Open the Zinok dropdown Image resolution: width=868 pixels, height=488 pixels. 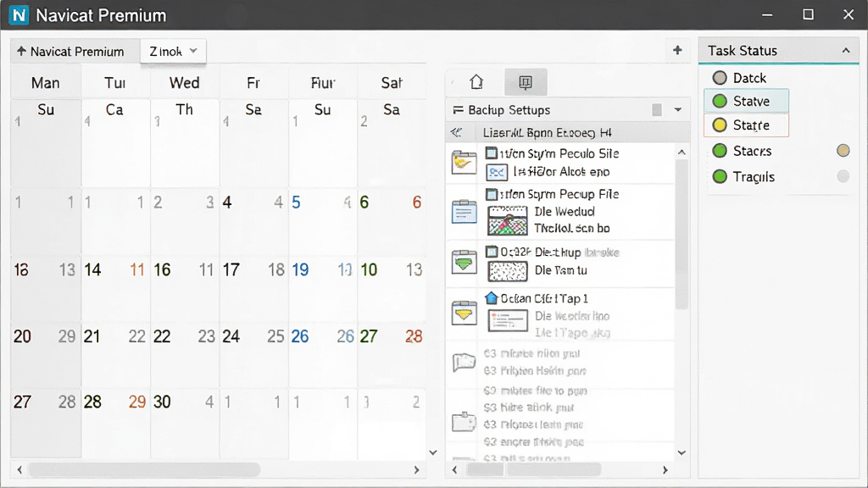(x=173, y=52)
